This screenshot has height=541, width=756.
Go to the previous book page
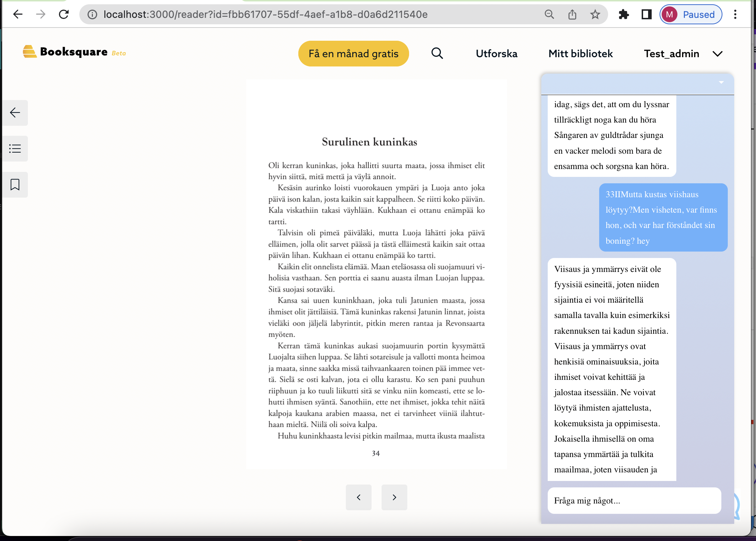358,497
